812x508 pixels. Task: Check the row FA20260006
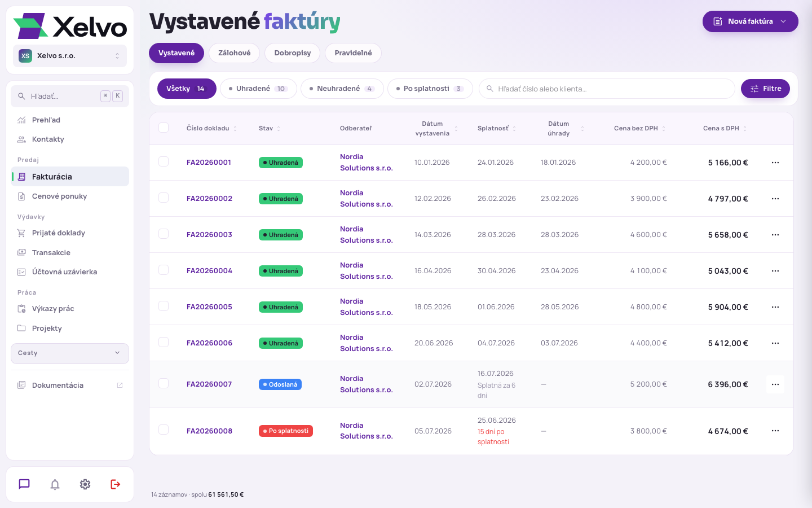[164, 342]
